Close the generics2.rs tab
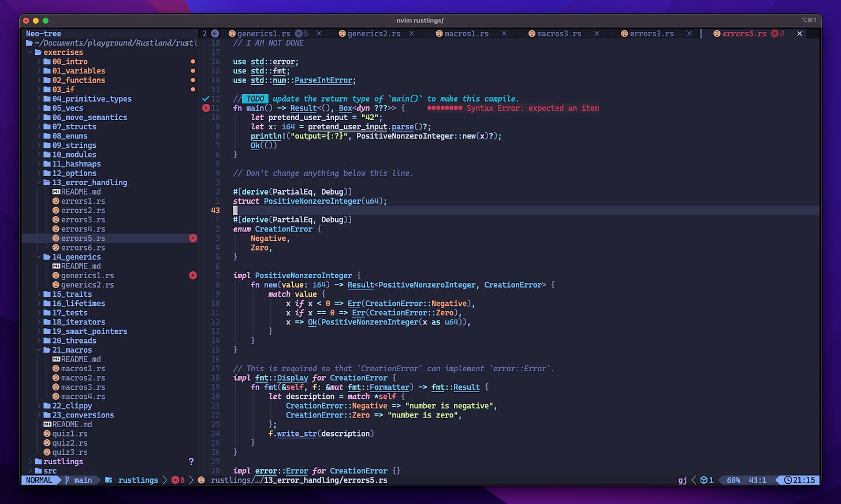The height and width of the screenshot is (504, 841). tap(411, 33)
